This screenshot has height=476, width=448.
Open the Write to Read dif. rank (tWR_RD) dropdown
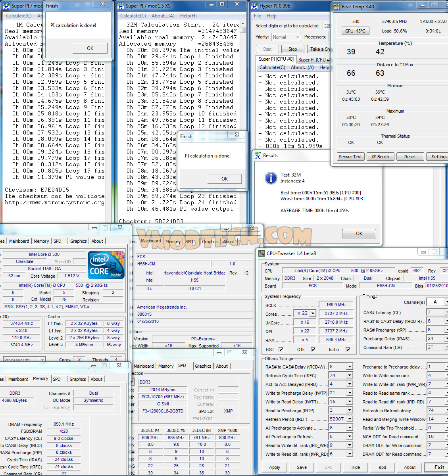click(350, 454)
